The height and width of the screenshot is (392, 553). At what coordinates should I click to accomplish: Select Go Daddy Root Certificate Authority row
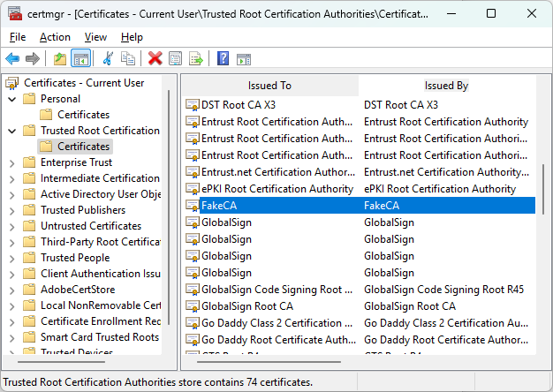pyautogui.click(x=360, y=340)
